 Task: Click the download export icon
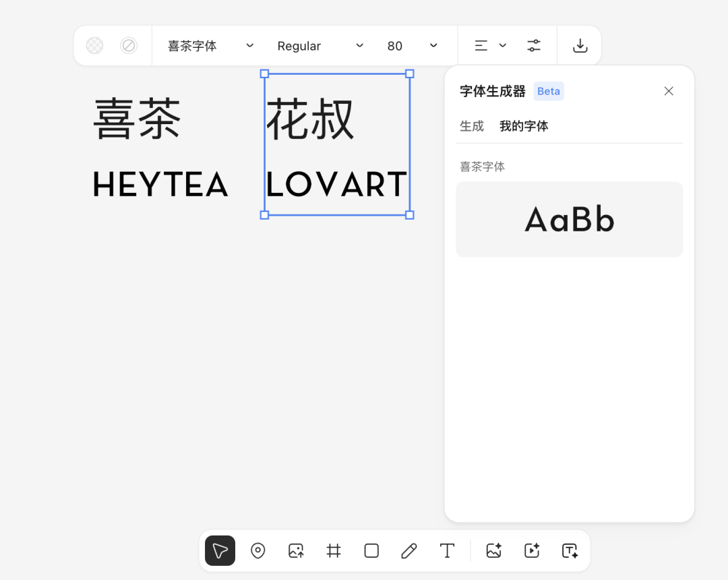point(580,45)
